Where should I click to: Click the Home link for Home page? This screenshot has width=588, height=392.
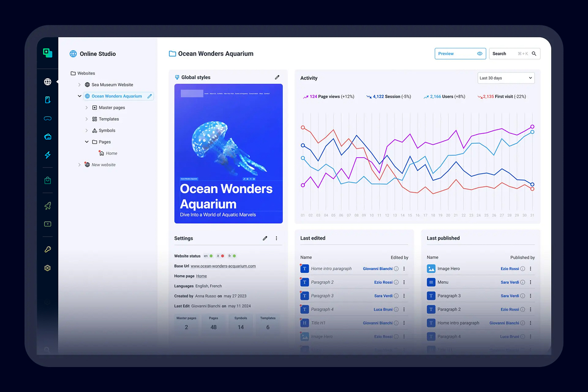[201, 276]
